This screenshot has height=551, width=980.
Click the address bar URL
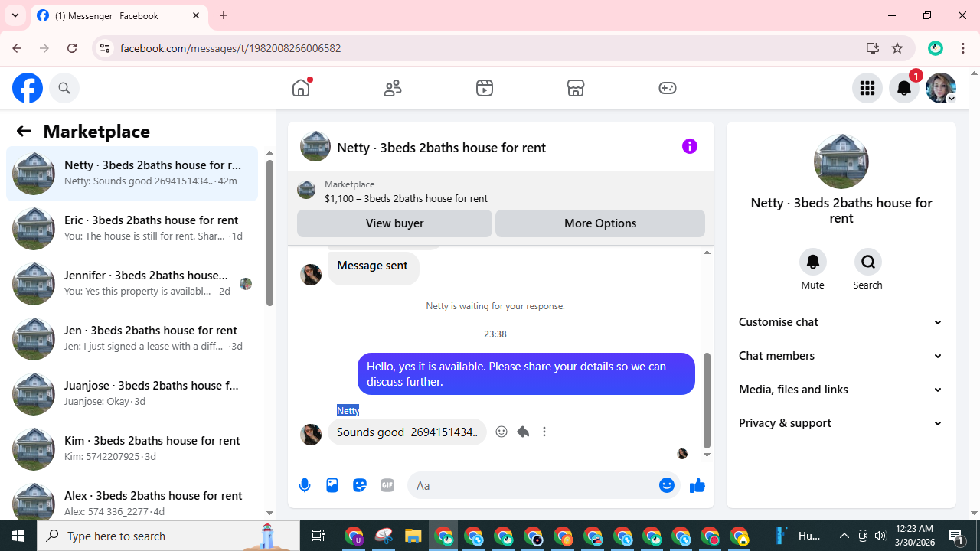[x=230, y=48]
